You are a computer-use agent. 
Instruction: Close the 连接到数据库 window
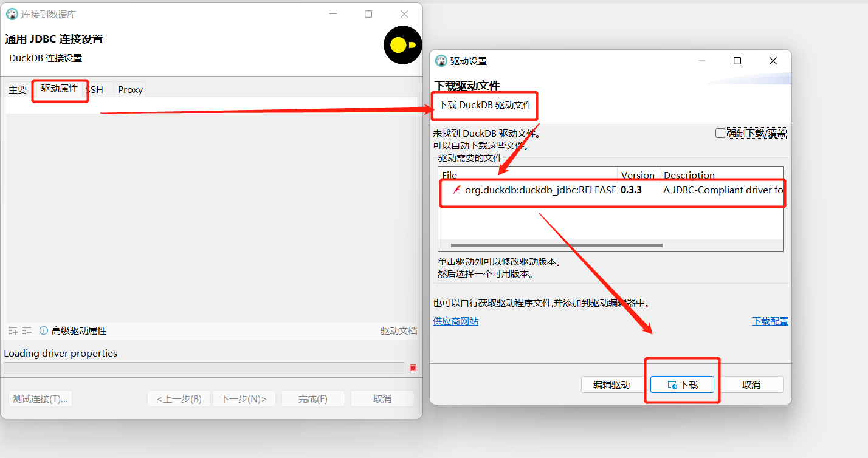[x=404, y=14]
